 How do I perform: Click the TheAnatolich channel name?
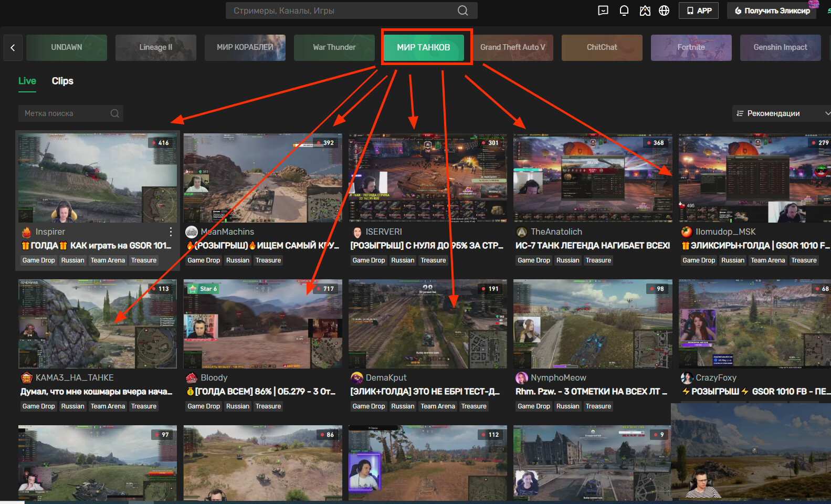click(x=556, y=232)
